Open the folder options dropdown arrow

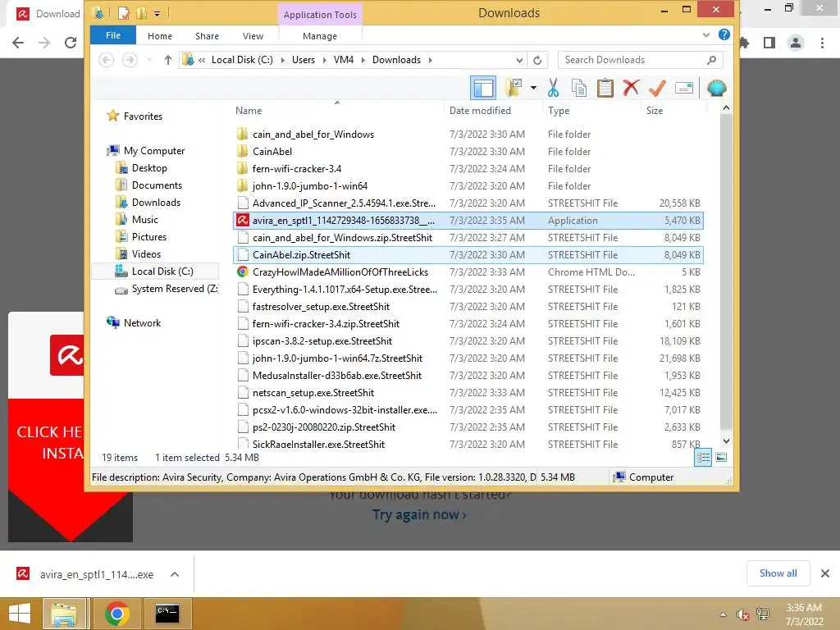[533, 88]
